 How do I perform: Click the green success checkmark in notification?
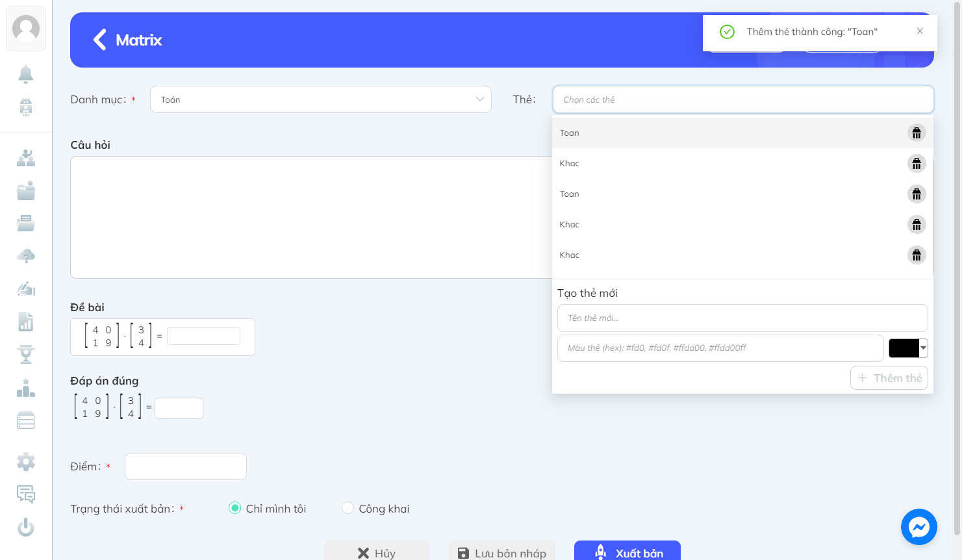pos(728,32)
